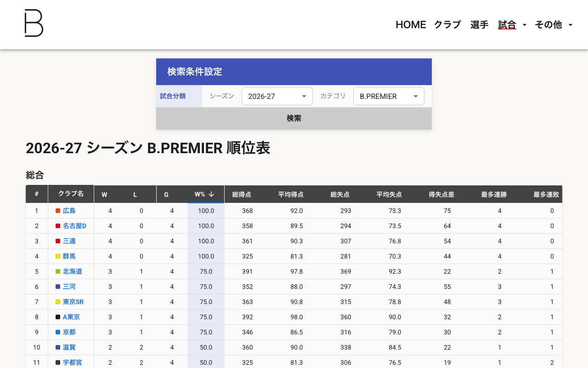Image resolution: width=588 pixels, height=368 pixels.
Task: Open the 広島 club link
Action: click(x=69, y=211)
